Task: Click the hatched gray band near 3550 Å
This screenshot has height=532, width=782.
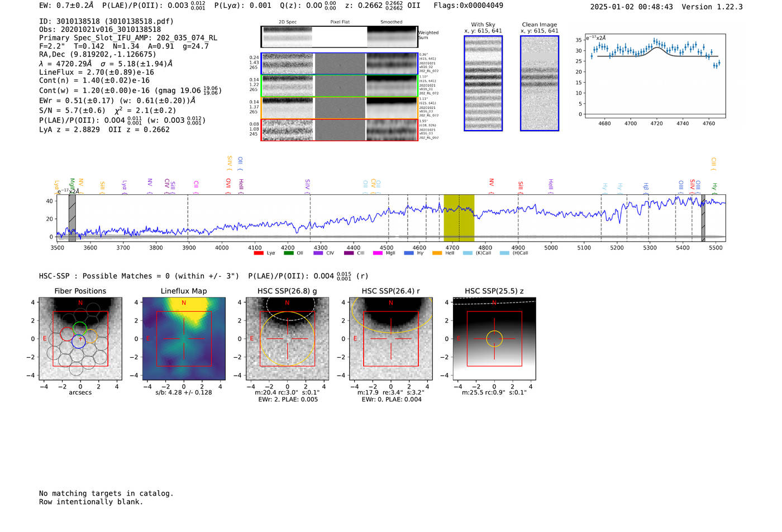Action: (72, 218)
